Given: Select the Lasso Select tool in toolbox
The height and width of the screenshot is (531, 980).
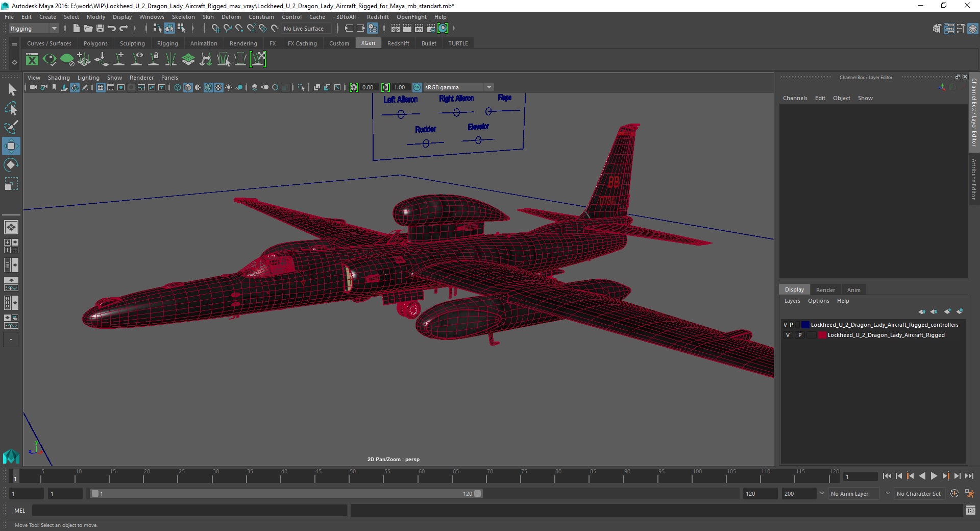Looking at the screenshot, I should coord(11,108).
